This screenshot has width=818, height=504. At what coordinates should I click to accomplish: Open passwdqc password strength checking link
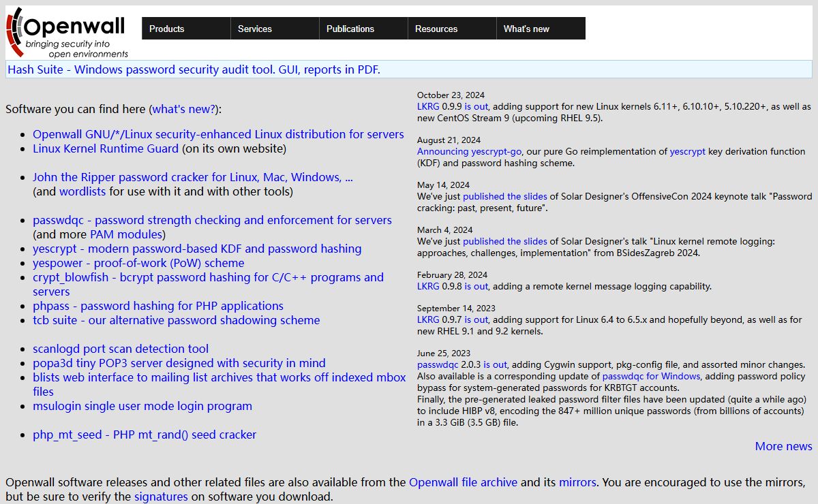pyautogui.click(x=212, y=220)
